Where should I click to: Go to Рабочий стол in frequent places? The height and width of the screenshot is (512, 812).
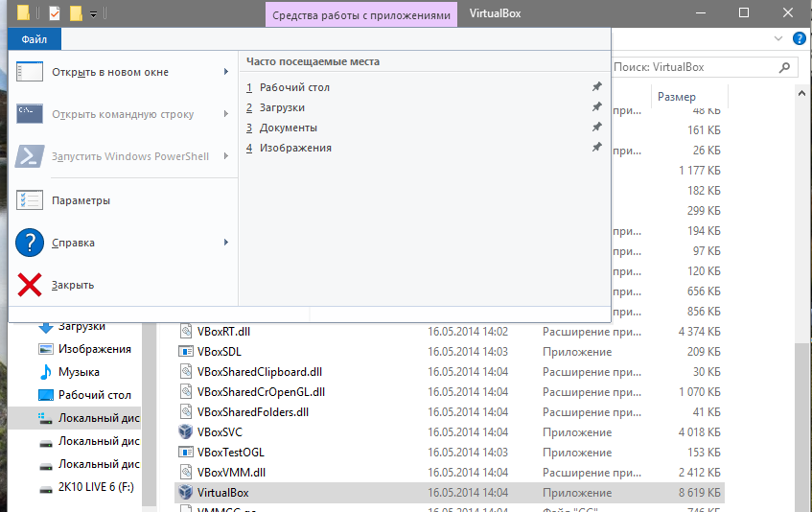point(294,87)
